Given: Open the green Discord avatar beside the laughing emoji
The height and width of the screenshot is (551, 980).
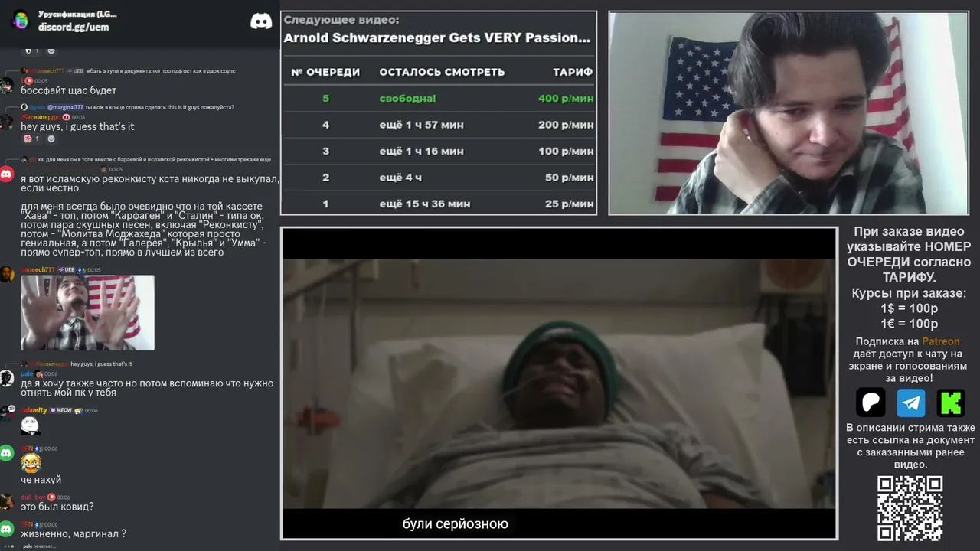Looking at the screenshot, I should coord(7,452).
